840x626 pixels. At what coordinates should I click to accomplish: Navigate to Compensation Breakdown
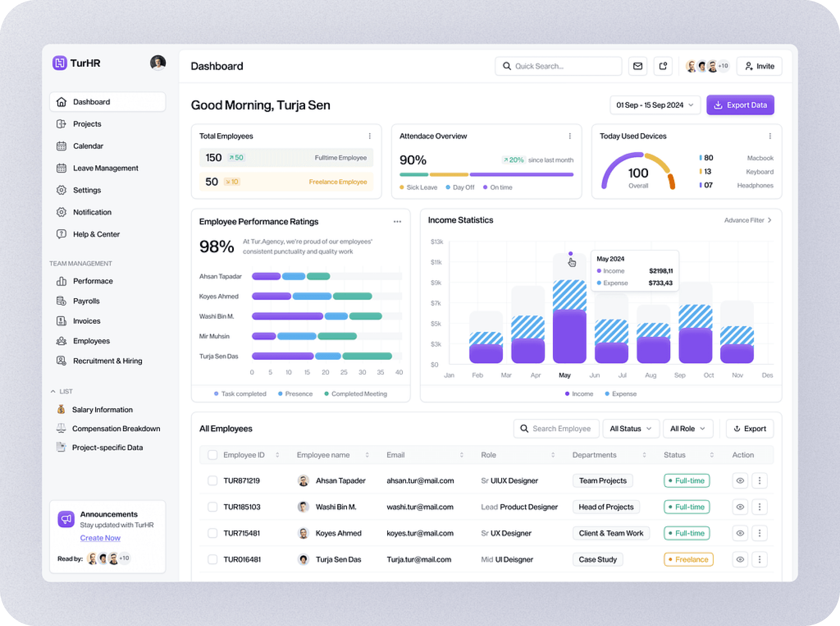coord(116,427)
